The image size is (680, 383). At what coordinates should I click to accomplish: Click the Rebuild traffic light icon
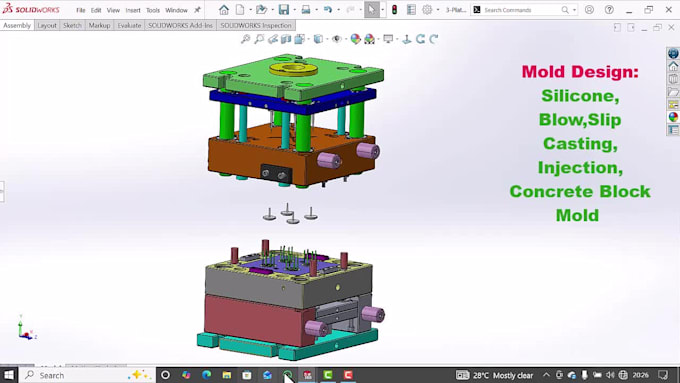pyautogui.click(x=394, y=10)
